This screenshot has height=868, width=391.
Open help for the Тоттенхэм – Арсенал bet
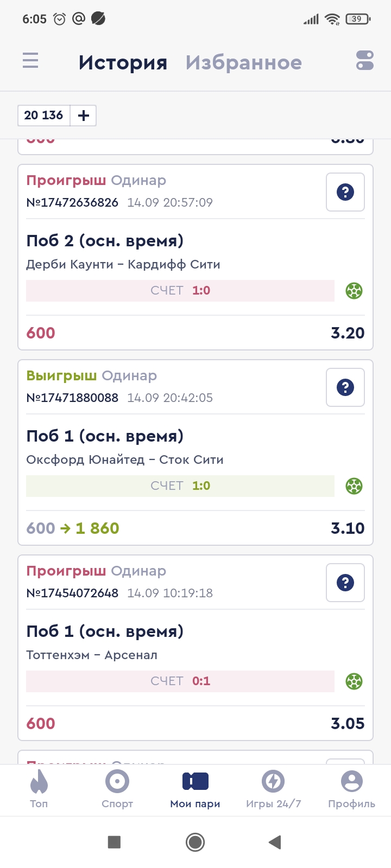click(x=345, y=583)
